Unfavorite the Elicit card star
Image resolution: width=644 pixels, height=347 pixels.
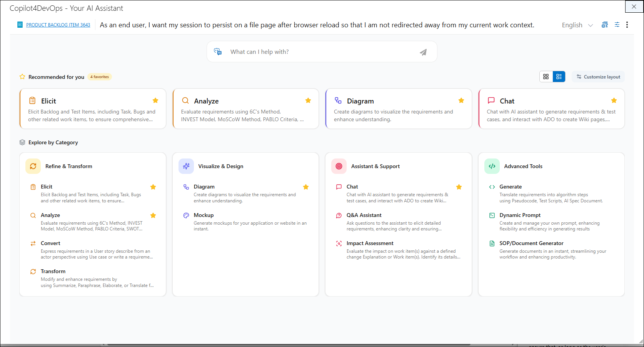pos(155,100)
